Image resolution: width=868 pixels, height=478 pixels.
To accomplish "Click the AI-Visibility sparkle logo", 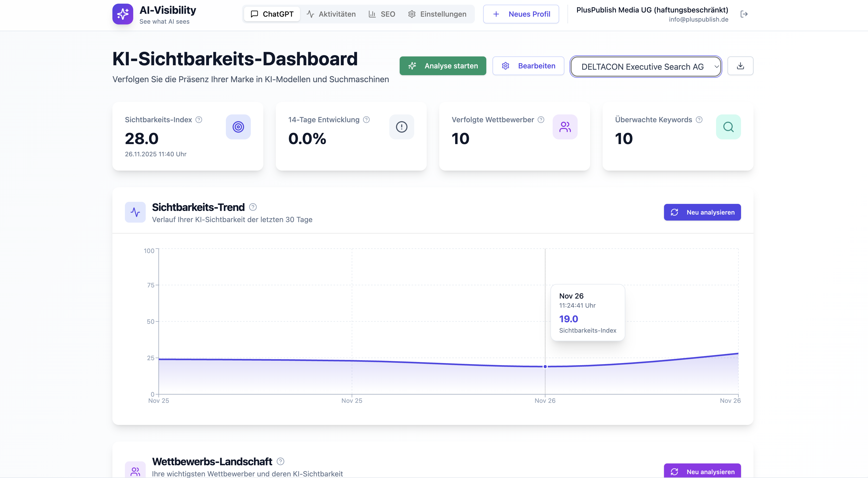I will [x=123, y=14].
